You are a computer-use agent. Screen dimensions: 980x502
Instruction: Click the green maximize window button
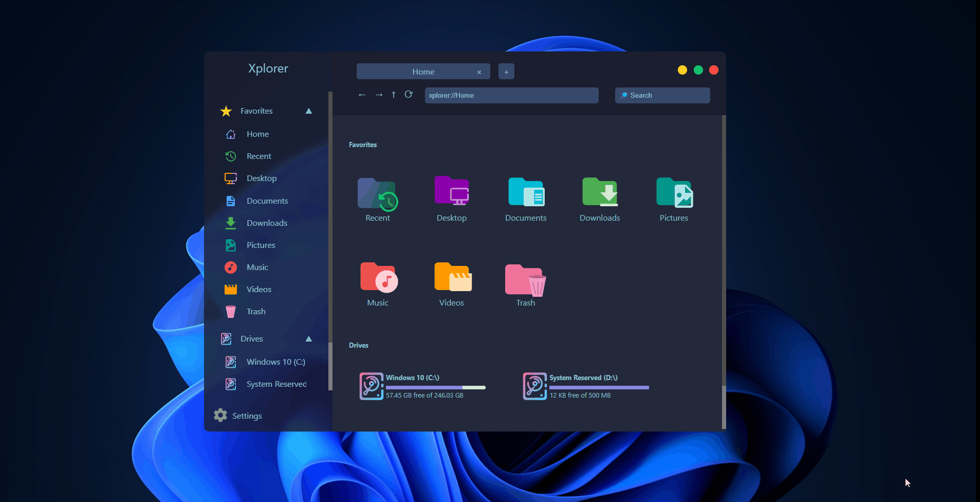[x=698, y=70]
